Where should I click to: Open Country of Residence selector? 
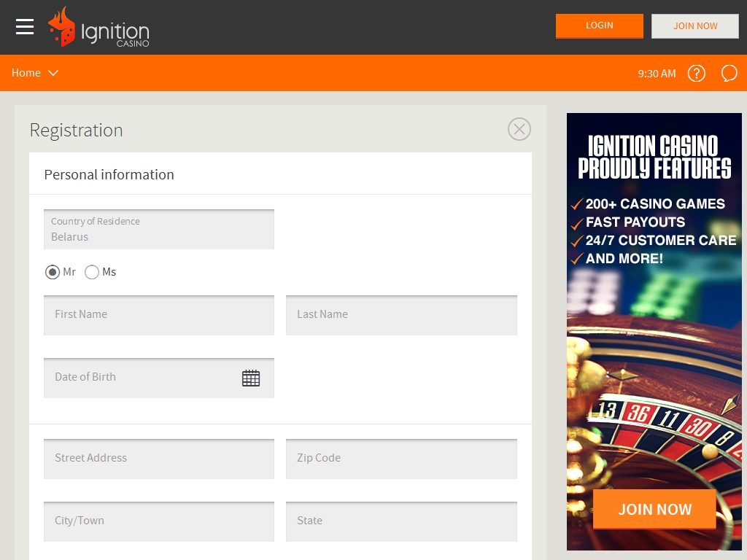(x=158, y=230)
